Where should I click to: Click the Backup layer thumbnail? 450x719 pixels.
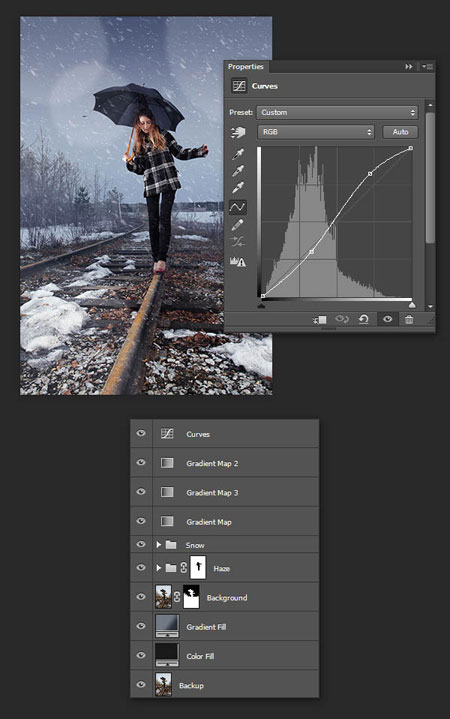[164, 685]
